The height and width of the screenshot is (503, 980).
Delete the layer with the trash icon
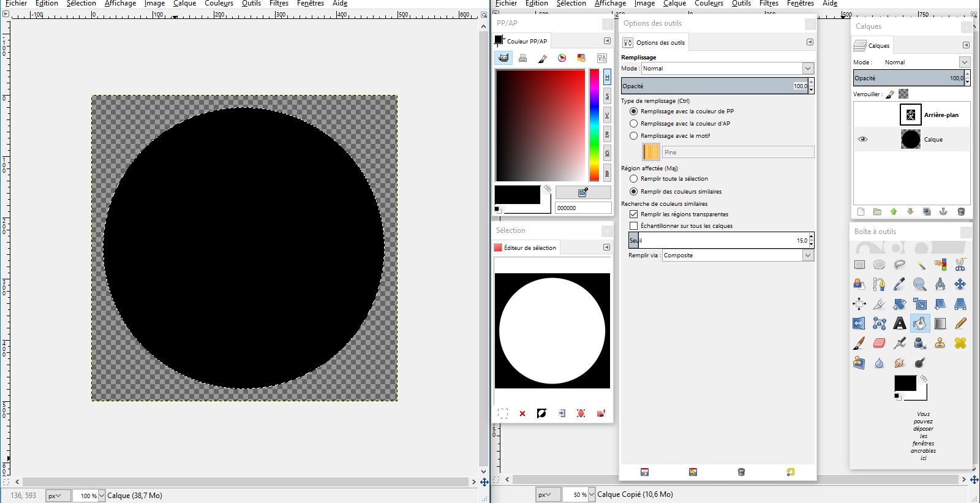point(960,212)
